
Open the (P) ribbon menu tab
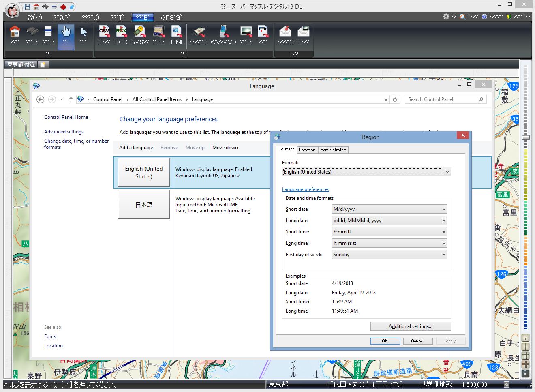coord(62,17)
